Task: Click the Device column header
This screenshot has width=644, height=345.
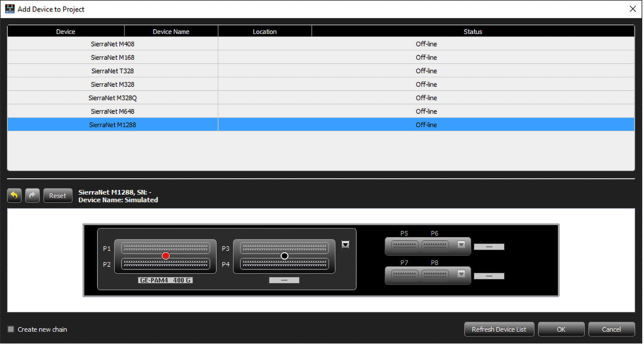Action: [x=66, y=31]
